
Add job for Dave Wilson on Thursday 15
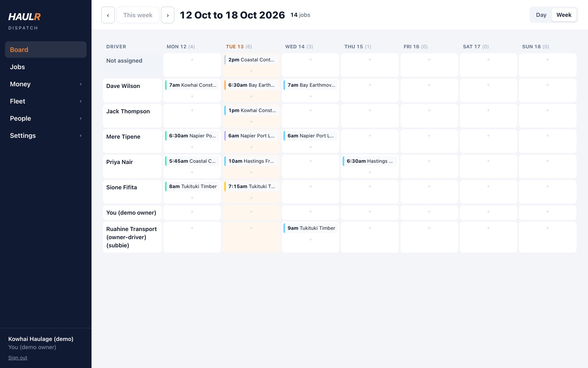click(370, 85)
